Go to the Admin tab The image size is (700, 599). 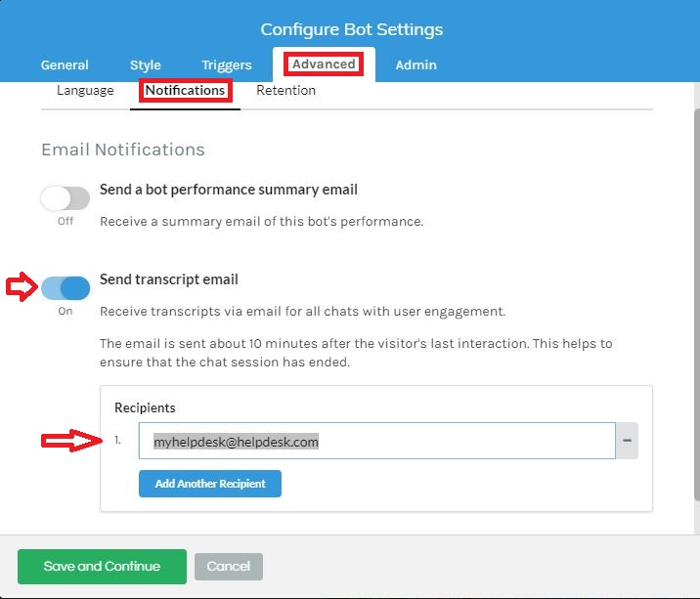click(x=416, y=65)
